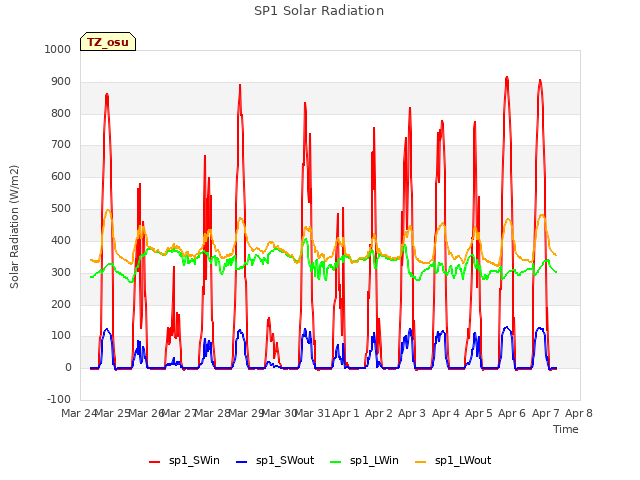Select the sp1_LWin legend label
This screenshot has height=480, width=640.
374,461
